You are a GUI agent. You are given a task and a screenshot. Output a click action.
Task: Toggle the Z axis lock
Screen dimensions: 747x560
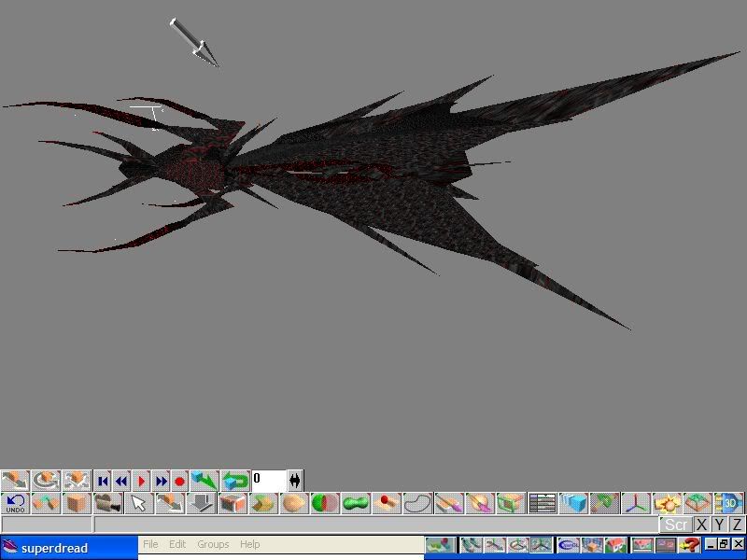tap(737, 525)
